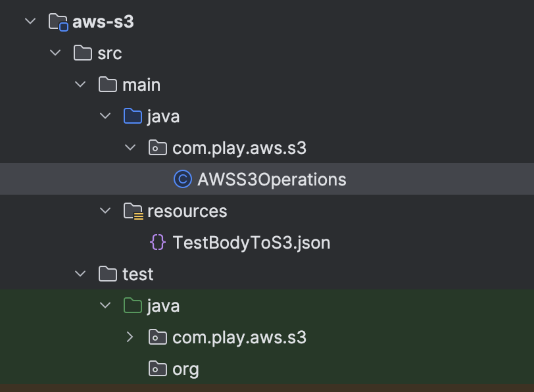
Task: Collapse the java folder under main
Action: (105, 116)
